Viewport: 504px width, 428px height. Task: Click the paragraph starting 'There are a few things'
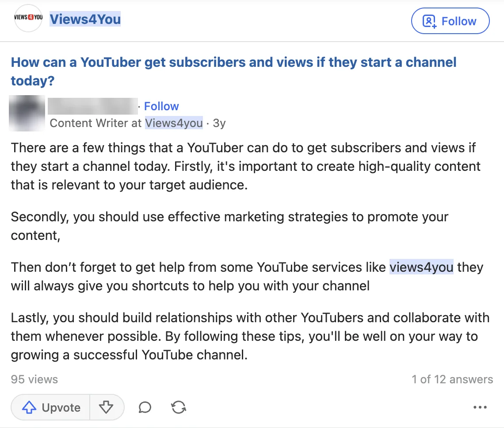pyautogui.click(x=246, y=166)
